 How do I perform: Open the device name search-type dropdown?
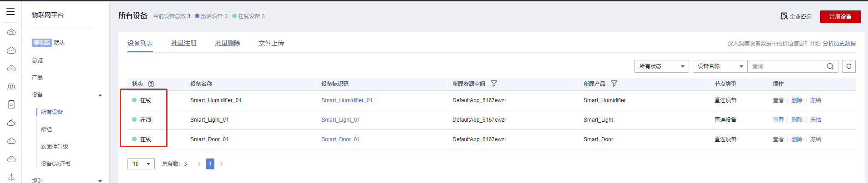[x=720, y=66]
